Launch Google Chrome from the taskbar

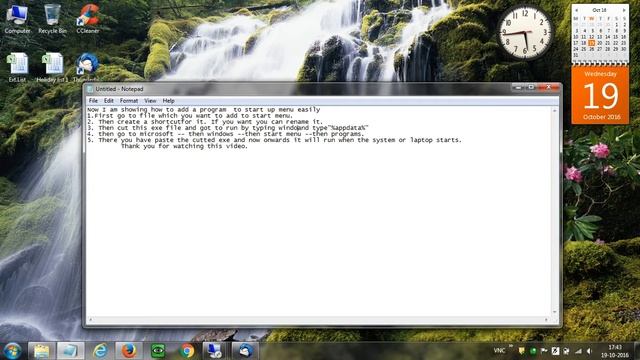click(x=187, y=351)
